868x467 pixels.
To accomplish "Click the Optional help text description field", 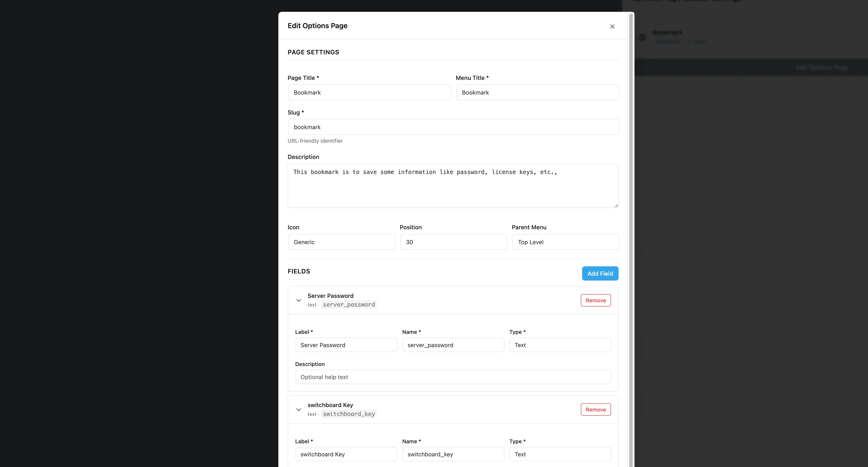I will pos(453,377).
